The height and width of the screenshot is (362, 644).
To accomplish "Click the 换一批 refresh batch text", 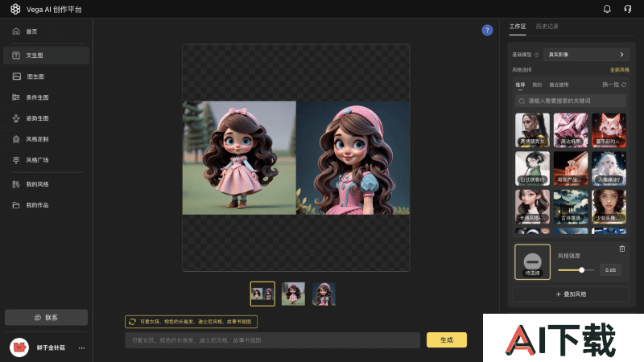I will pos(611,84).
